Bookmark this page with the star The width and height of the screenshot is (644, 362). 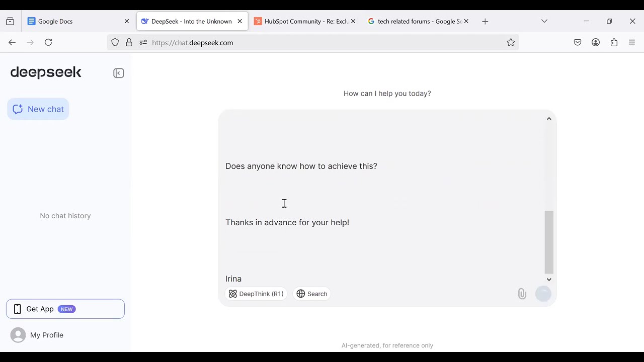[511, 43]
